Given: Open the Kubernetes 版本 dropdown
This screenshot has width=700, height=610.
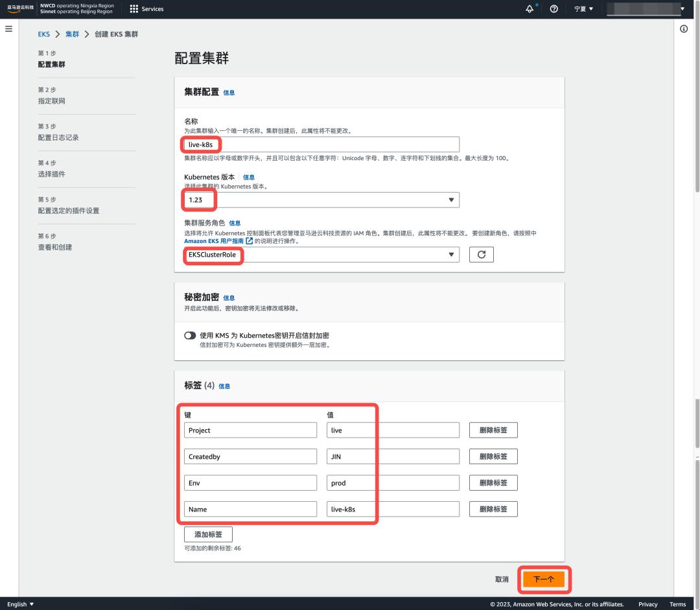Looking at the screenshot, I should pos(452,200).
